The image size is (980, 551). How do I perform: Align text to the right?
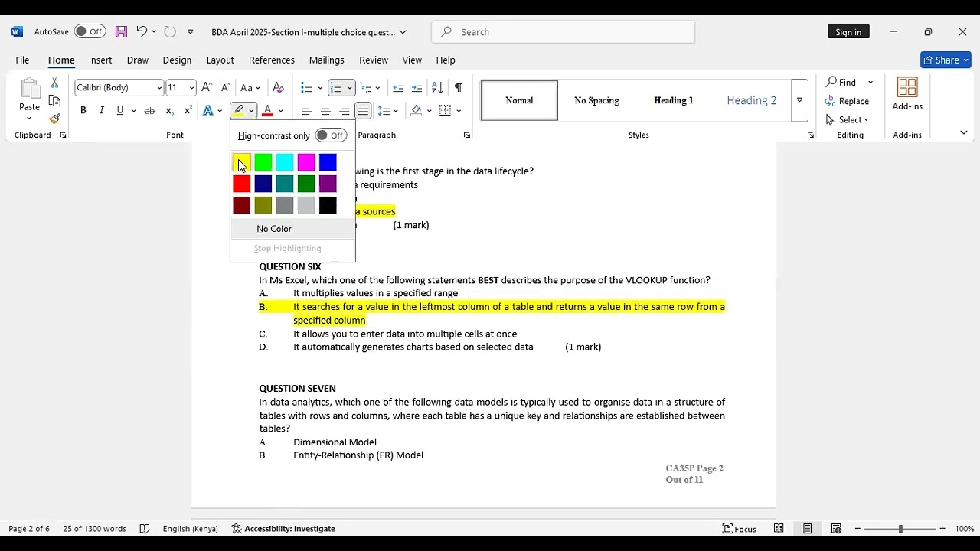[x=344, y=111]
